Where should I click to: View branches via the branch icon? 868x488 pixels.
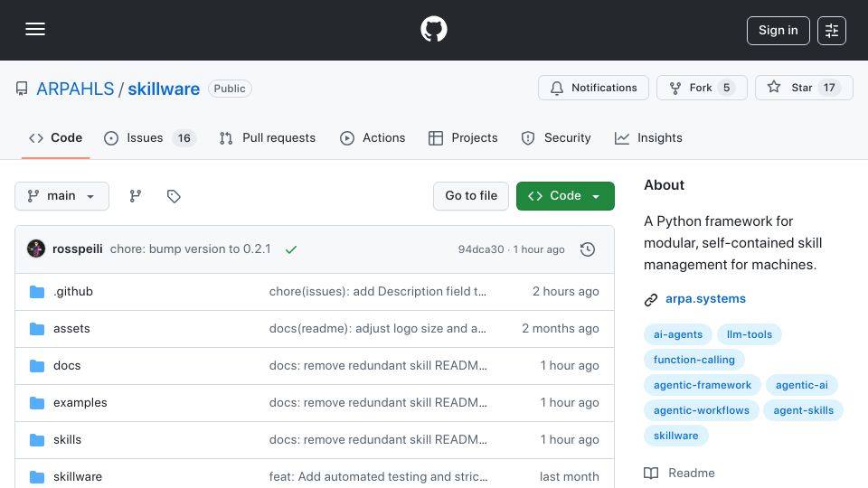pos(135,196)
